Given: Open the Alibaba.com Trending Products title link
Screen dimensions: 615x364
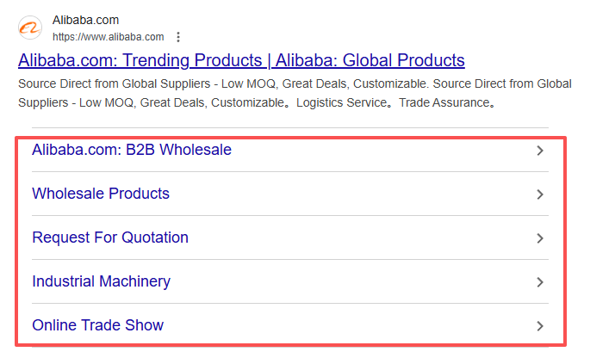Looking at the screenshot, I should (241, 60).
